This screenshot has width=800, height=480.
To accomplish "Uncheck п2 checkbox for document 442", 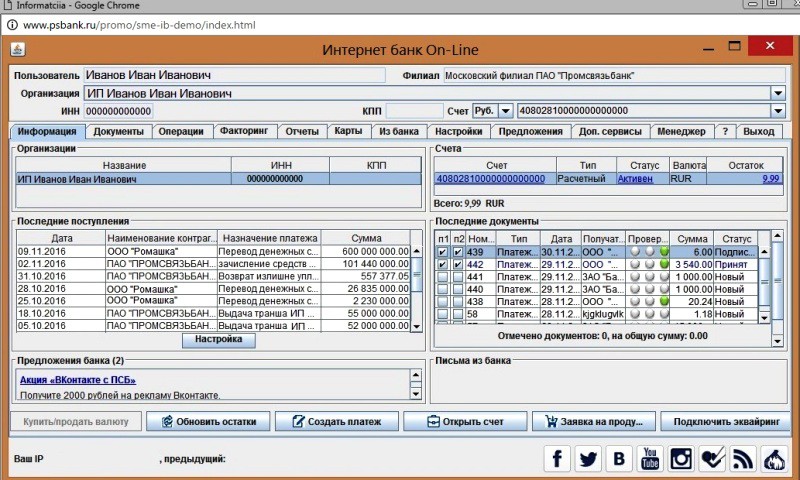I will (x=457, y=264).
